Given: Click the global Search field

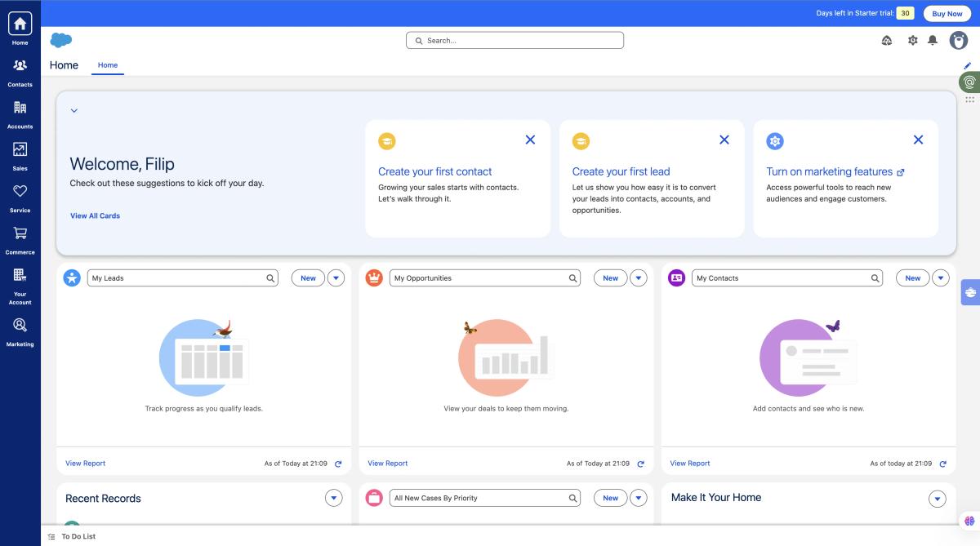Looking at the screenshot, I should [x=514, y=40].
